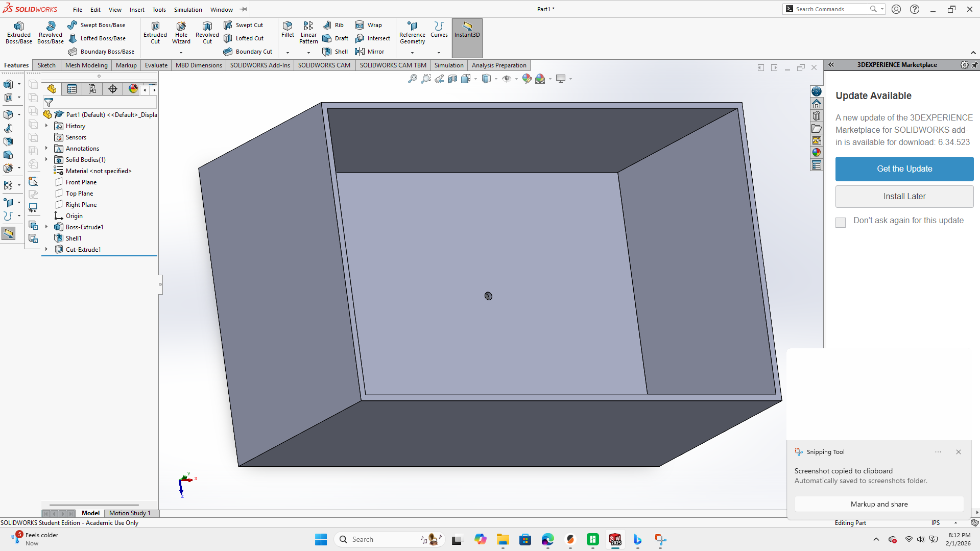Screen dimensions: 980x551
Task: Expand the History tree node
Action: click(46, 126)
